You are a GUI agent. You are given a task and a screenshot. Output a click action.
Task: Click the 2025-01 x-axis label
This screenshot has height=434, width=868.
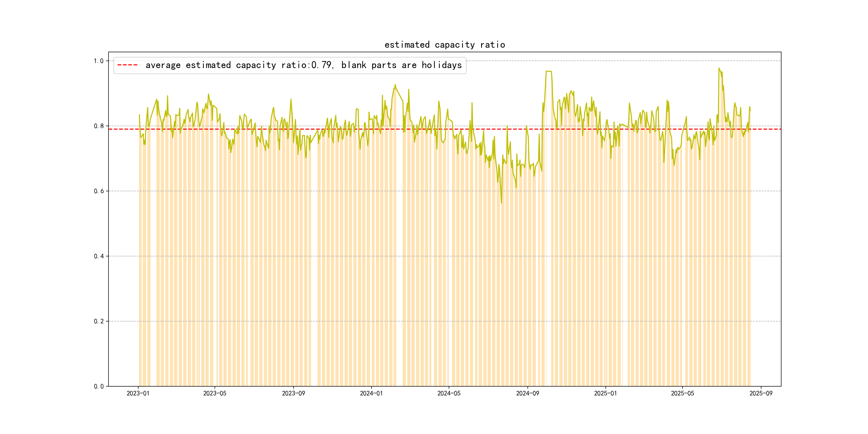tap(605, 393)
